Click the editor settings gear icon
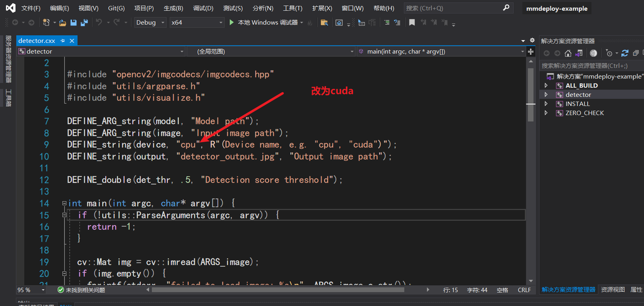This screenshot has width=644, height=306. click(x=532, y=40)
